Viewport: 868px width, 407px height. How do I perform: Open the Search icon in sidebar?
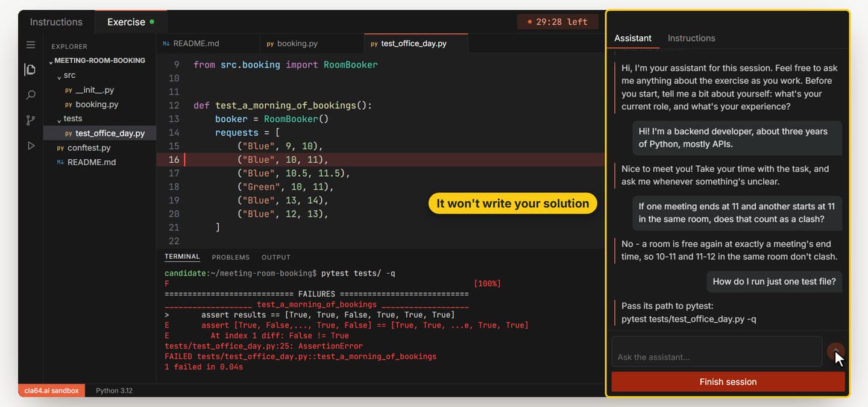coord(31,95)
